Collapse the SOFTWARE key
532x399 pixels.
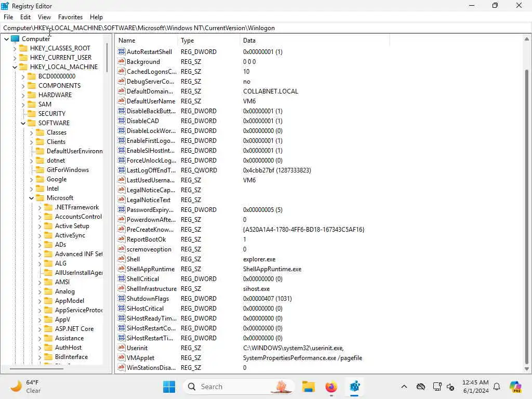tap(23, 123)
